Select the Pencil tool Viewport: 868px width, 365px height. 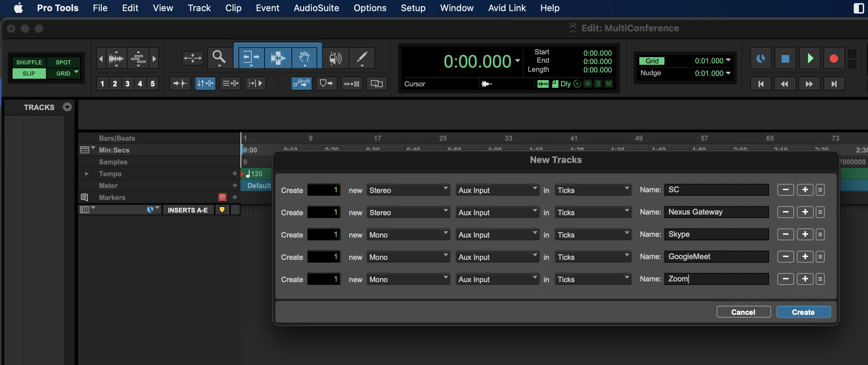tap(362, 58)
